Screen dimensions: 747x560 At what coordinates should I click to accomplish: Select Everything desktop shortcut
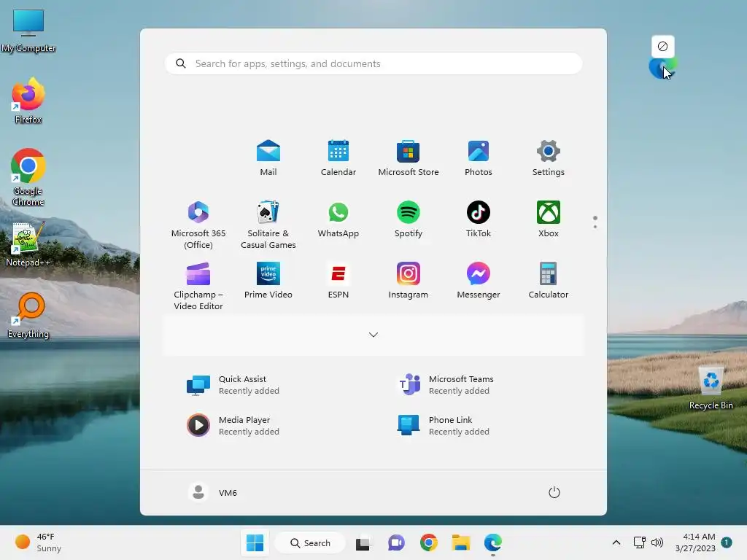coord(28,315)
